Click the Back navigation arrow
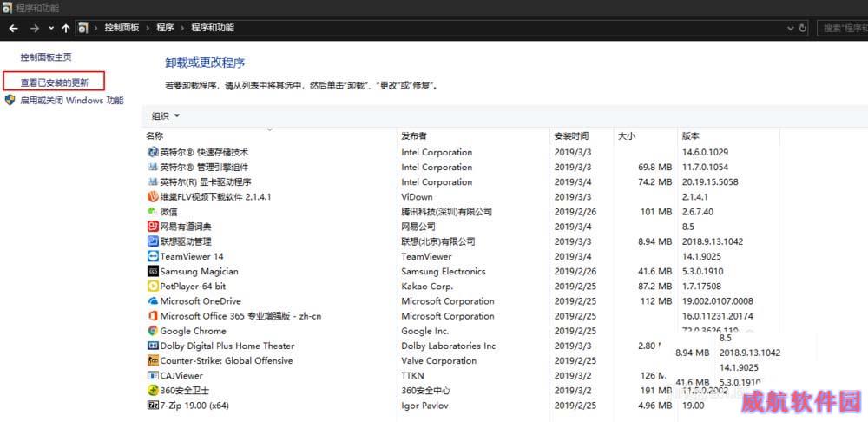Image resolution: width=868 pixels, height=422 pixels. (13, 29)
